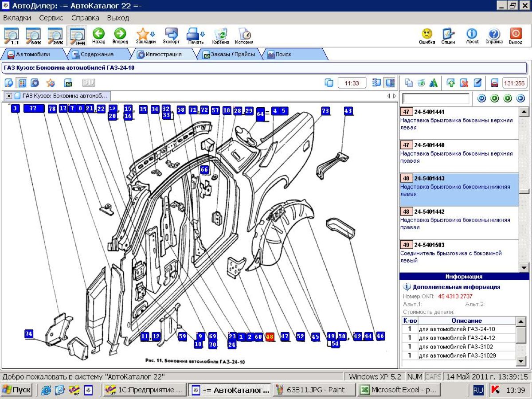Click the copy icon in parts panel toolbar
532x399 pixels.
click(x=409, y=83)
